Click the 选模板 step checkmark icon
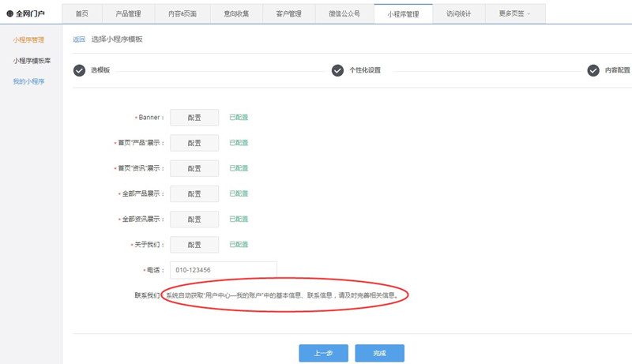 click(x=79, y=70)
